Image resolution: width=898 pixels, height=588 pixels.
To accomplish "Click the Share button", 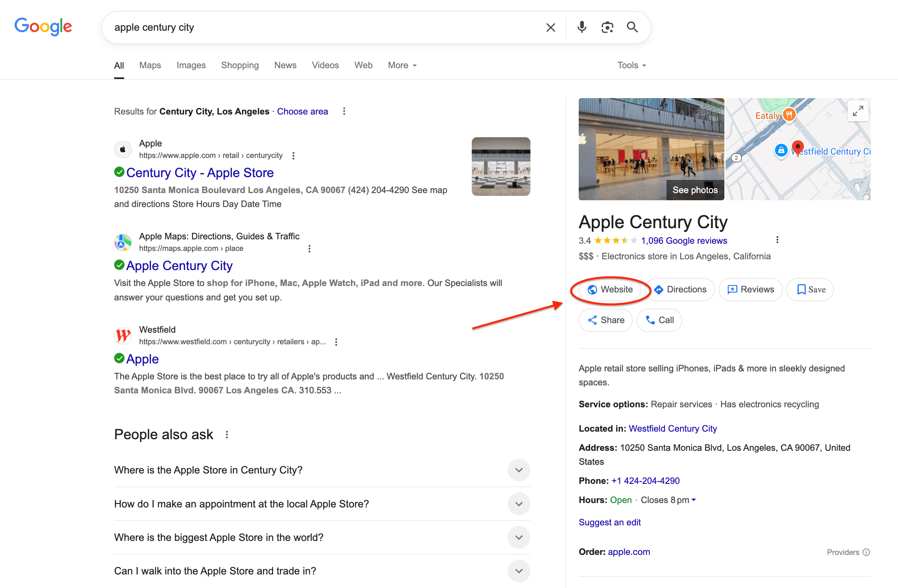I will [605, 320].
